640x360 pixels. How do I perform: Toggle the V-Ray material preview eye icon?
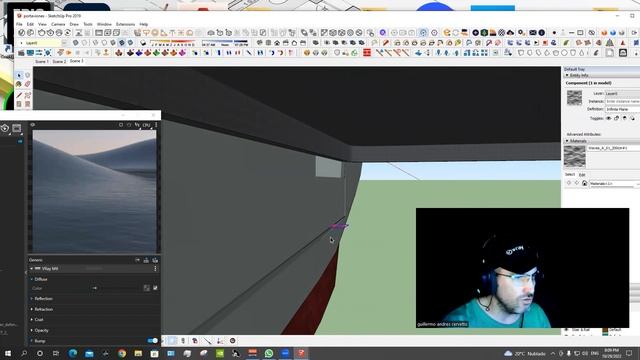[x=33, y=124]
